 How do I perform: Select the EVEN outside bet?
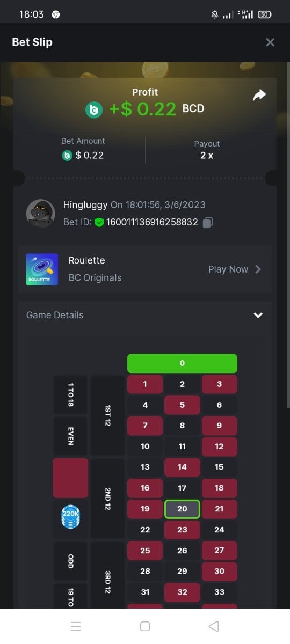pos(70,436)
